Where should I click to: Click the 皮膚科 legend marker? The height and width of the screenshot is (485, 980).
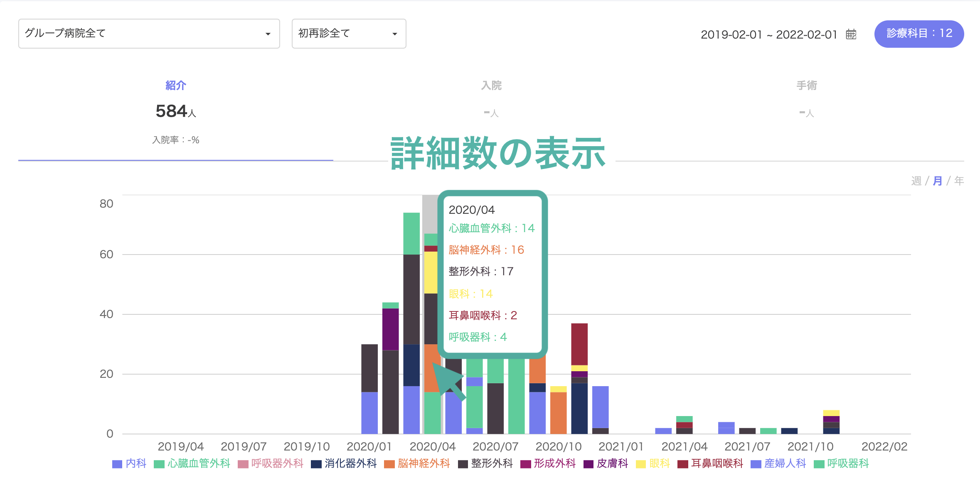(588, 464)
